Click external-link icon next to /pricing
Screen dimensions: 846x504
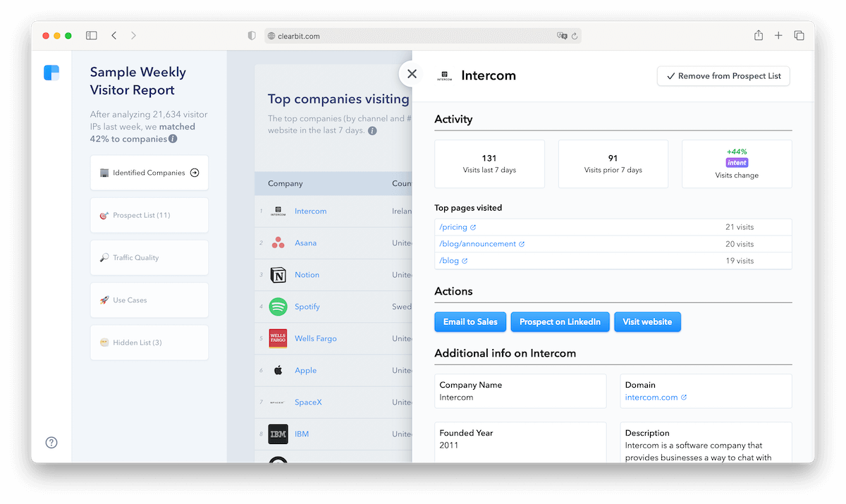(x=473, y=228)
